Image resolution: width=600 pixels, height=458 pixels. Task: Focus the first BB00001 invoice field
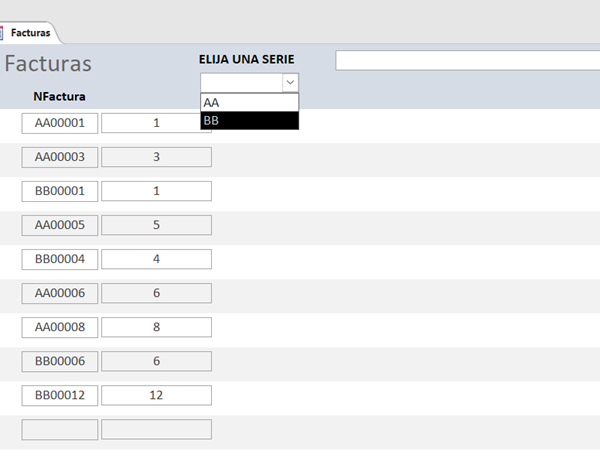(x=60, y=191)
